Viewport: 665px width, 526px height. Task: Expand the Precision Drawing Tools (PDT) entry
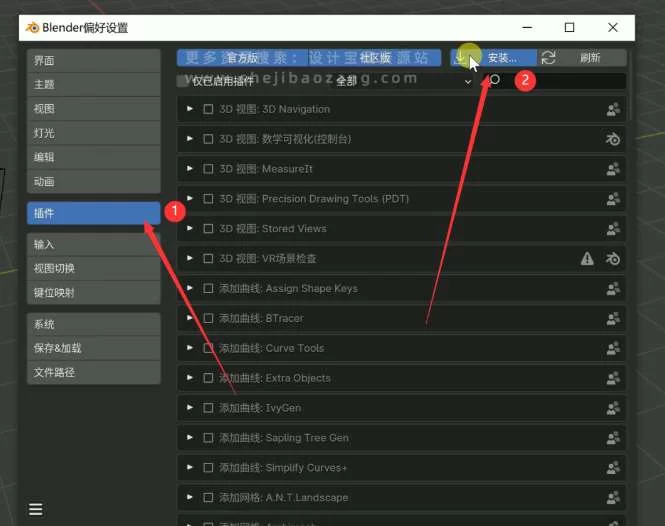click(x=190, y=199)
